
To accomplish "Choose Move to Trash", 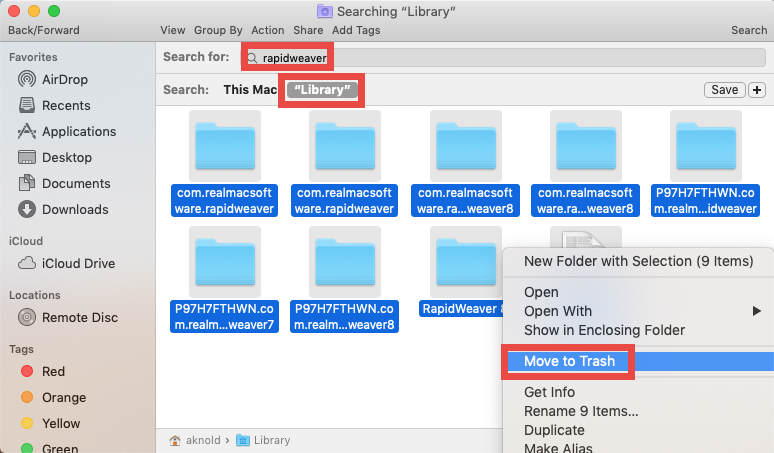I will [x=638, y=361].
